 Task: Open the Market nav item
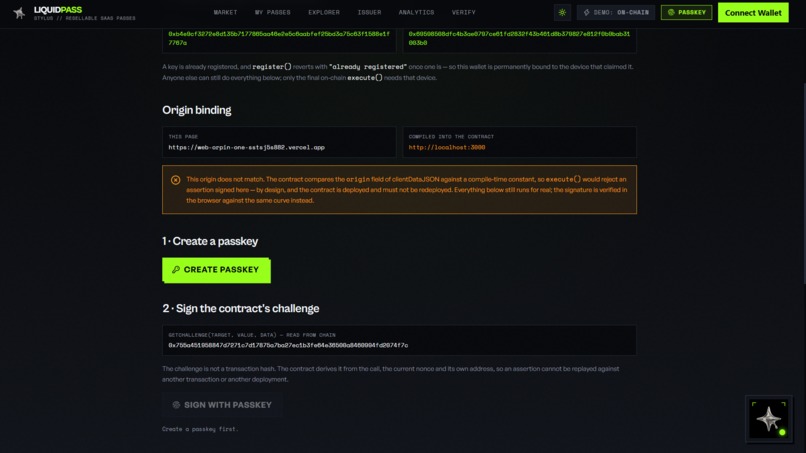pos(226,12)
